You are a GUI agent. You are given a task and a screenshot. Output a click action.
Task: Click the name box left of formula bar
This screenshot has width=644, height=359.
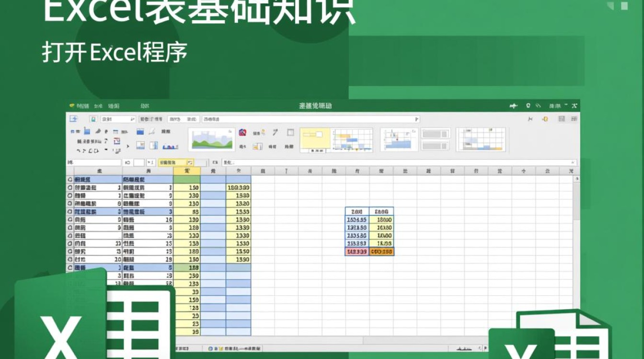[x=94, y=163]
